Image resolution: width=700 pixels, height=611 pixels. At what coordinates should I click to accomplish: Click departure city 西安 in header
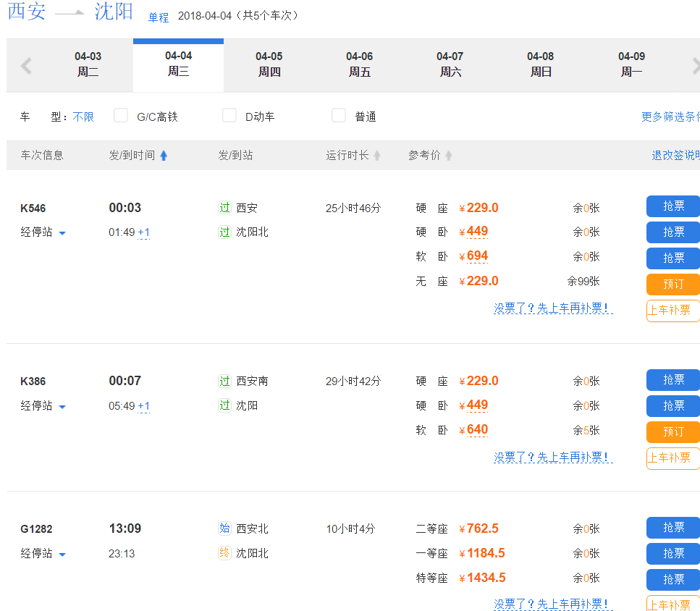tap(26, 11)
